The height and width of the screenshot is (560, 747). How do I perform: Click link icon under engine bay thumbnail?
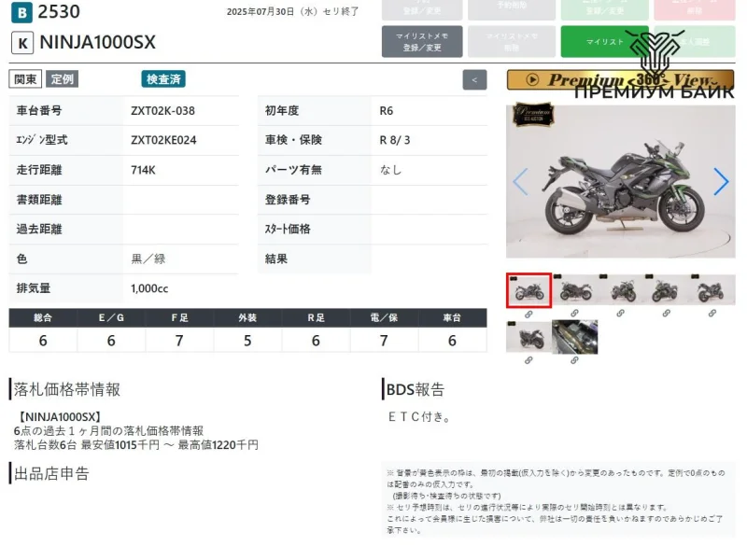(x=574, y=359)
